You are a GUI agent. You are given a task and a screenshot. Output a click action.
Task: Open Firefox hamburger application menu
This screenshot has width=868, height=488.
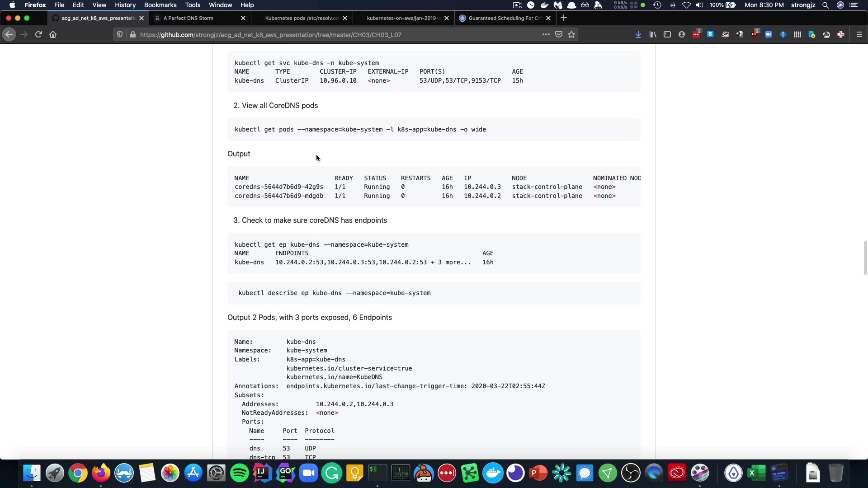click(x=859, y=34)
